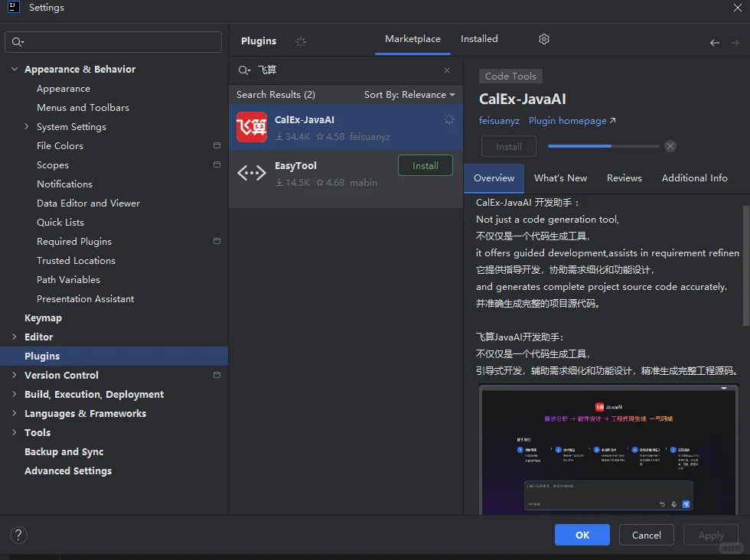Click the settings search input field
The image size is (750, 560).
[113, 42]
